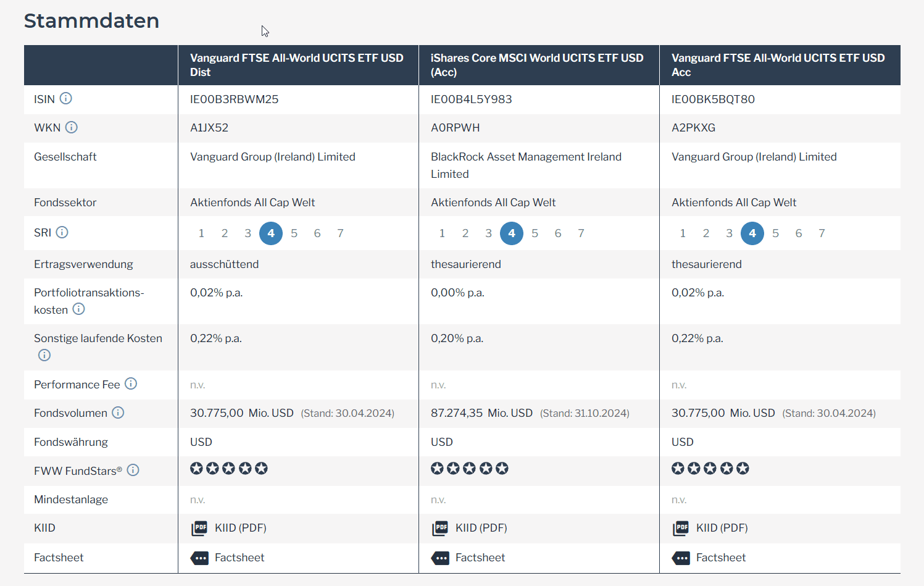Click Gesellschaft row label
This screenshot has height=586, width=924.
point(65,157)
